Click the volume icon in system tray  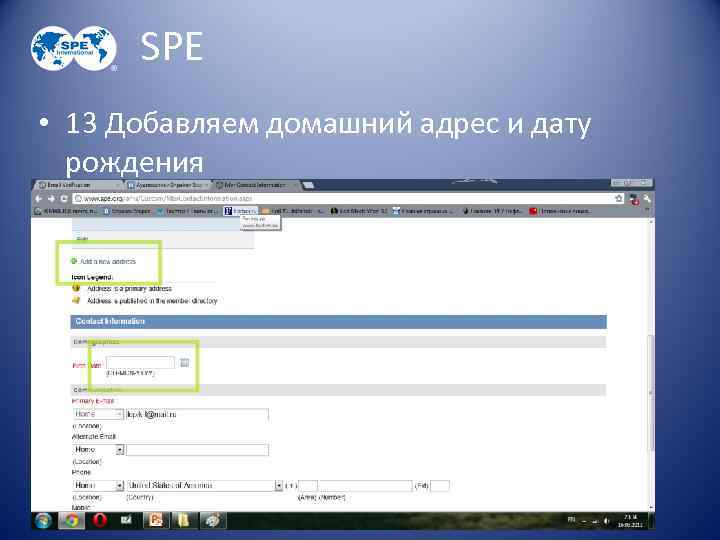pyautogui.click(x=607, y=521)
